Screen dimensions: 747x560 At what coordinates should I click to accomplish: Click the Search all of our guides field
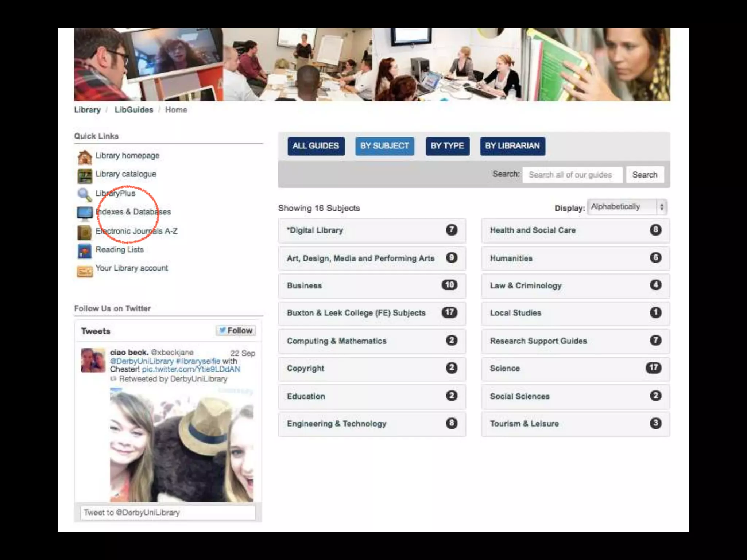572,175
